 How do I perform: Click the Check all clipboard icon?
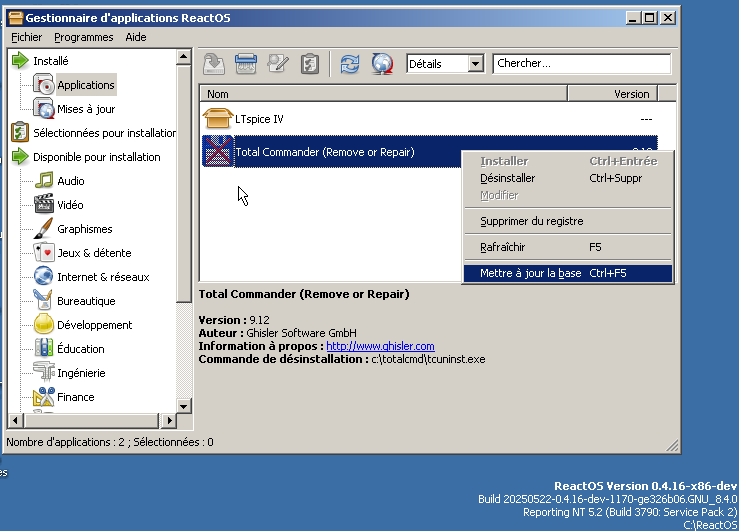310,64
